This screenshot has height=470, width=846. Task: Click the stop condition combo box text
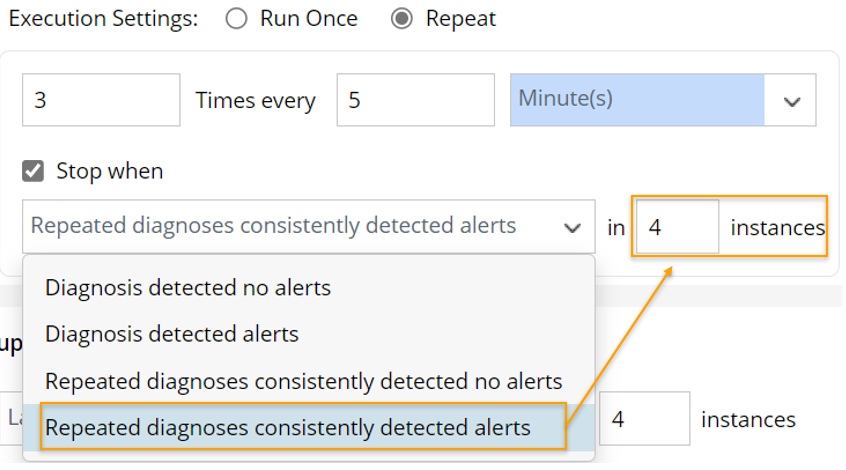pos(274,226)
